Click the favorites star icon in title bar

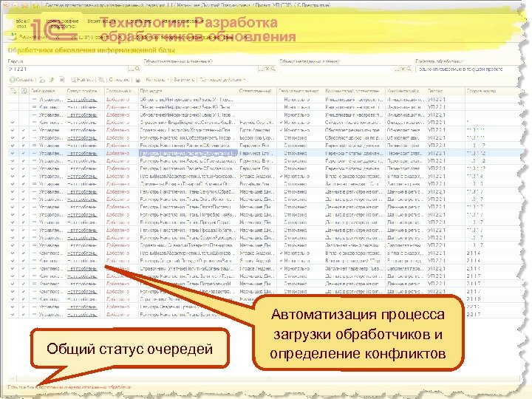[36, 5]
